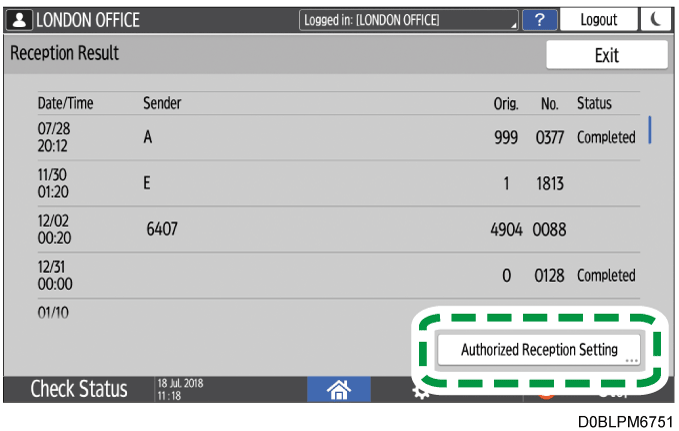Open Authorized Reception Setting
Screen dimensions: 679x431
(538, 350)
